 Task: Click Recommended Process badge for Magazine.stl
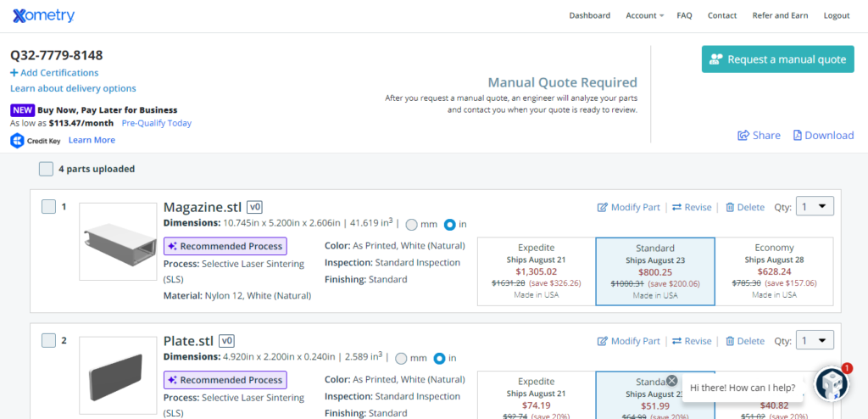point(225,246)
